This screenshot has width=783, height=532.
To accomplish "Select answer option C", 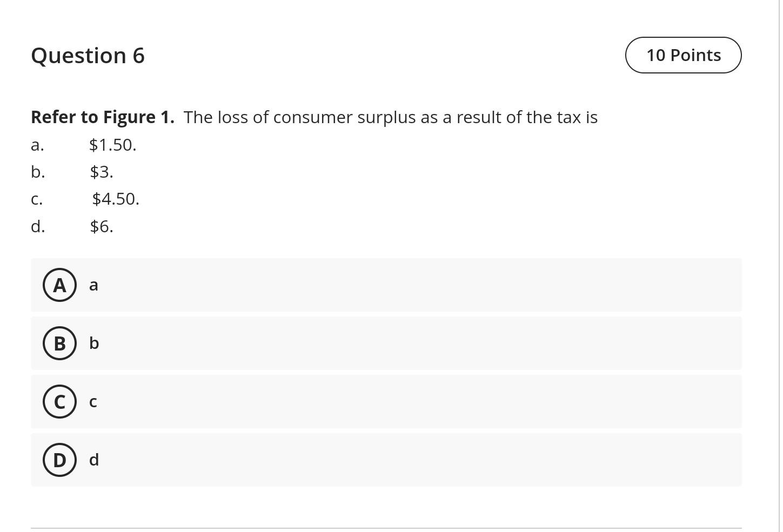I will click(386, 401).
